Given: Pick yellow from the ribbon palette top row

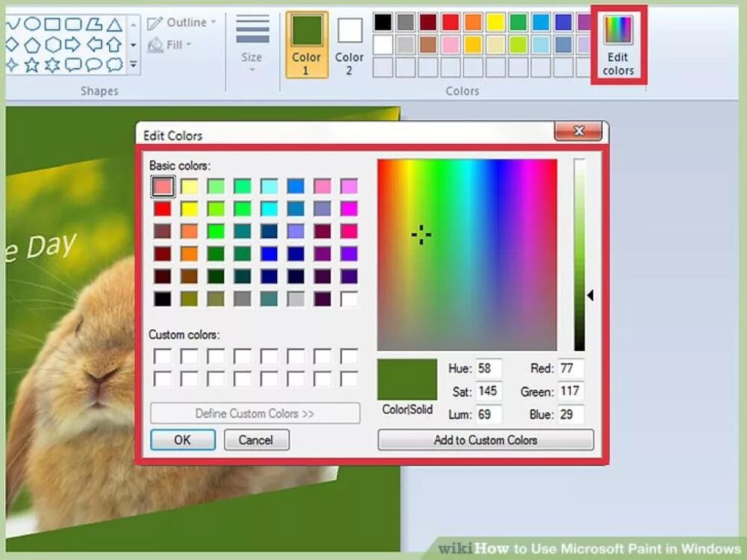Looking at the screenshot, I should tap(496, 22).
